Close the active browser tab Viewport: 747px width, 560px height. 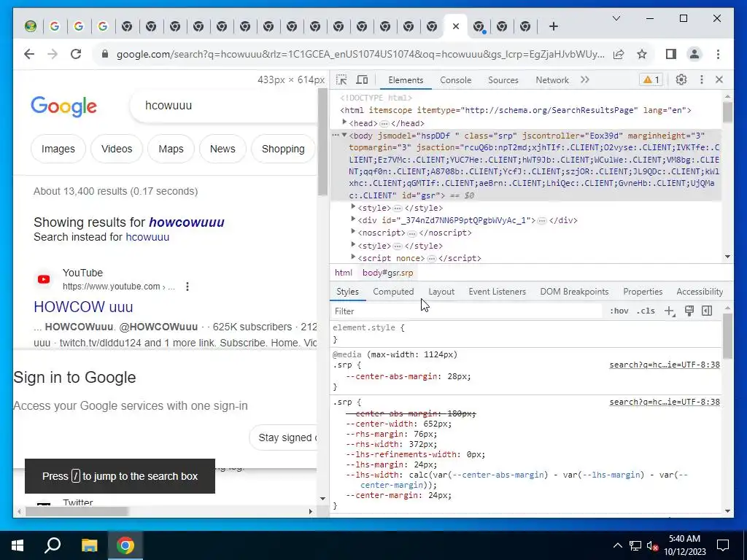click(x=455, y=27)
